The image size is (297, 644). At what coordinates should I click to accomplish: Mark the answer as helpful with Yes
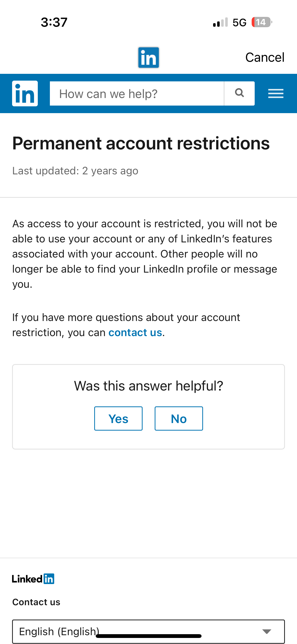(118, 418)
